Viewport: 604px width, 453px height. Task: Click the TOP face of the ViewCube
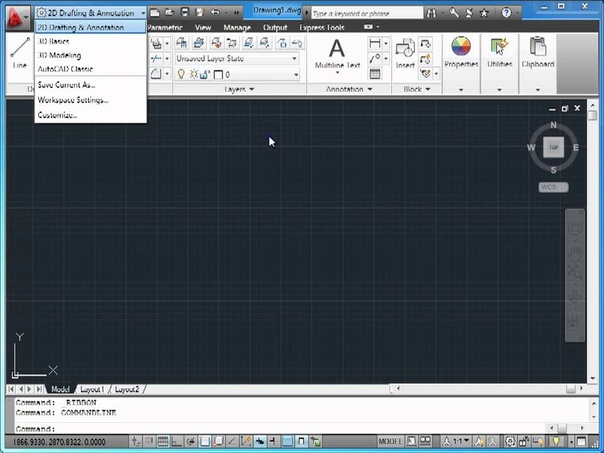(x=554, y=147)
